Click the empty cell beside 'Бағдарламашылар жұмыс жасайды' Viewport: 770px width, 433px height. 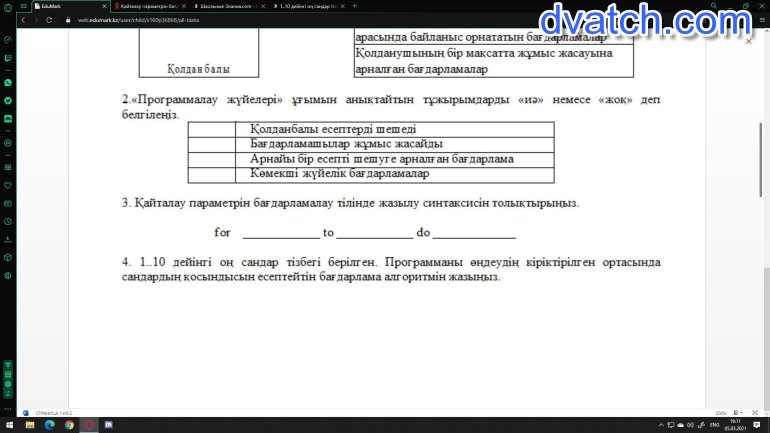212,144
